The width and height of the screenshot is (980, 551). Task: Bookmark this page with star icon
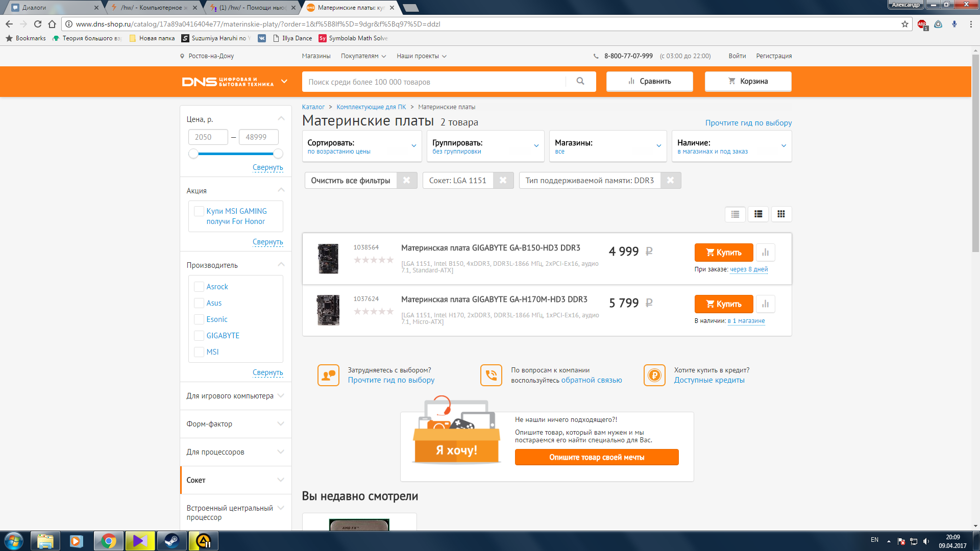[905, 24]
